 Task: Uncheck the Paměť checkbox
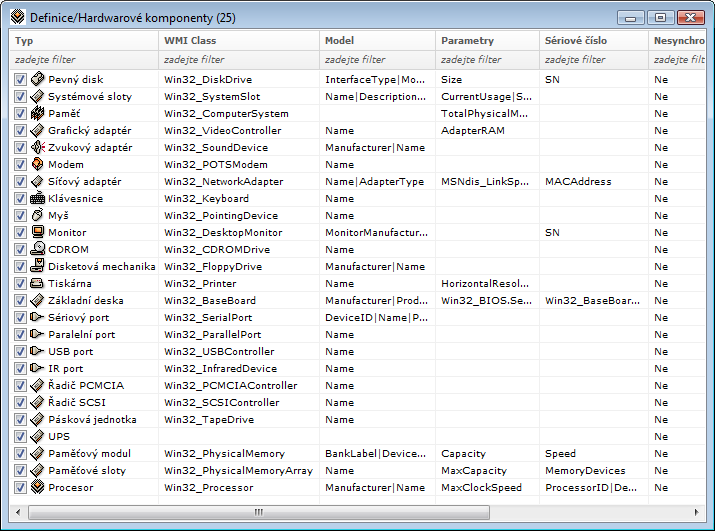point(20,114)
